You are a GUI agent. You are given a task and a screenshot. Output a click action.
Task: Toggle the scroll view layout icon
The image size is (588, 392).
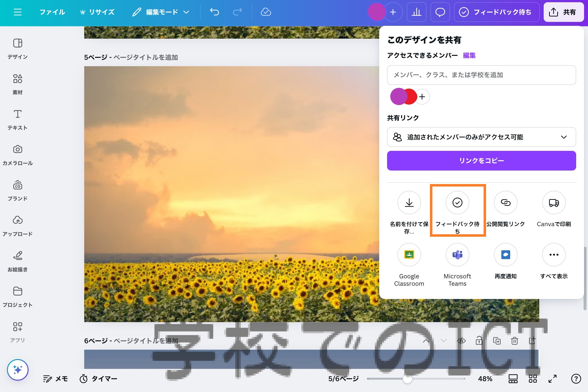click(x=513, y=379)
